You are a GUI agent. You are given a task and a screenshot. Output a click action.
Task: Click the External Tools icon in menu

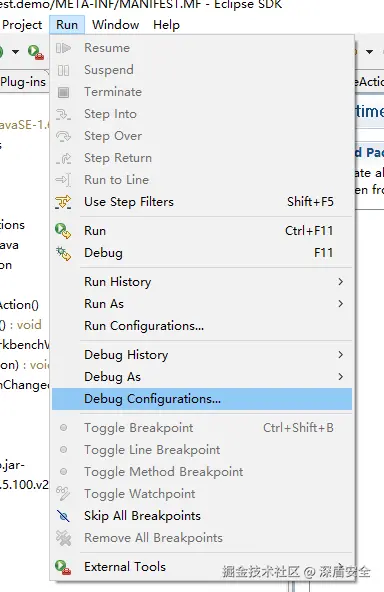coord(63,567)
